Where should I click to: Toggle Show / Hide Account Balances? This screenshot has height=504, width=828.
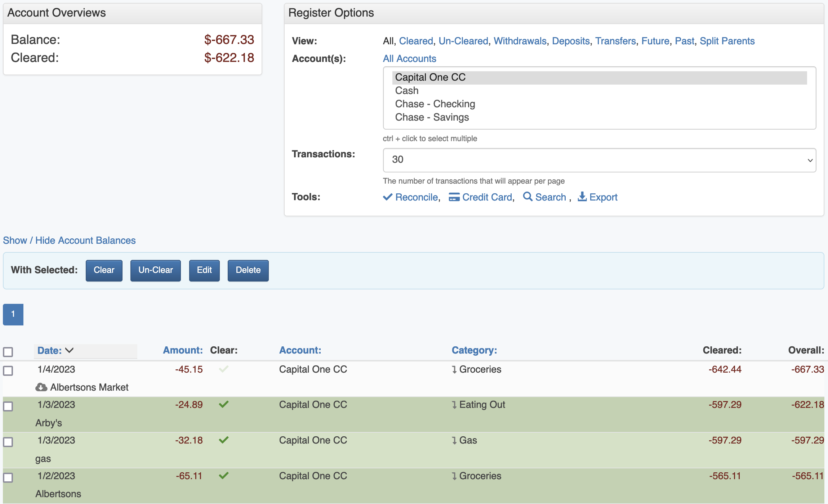(x=69, y=240)
